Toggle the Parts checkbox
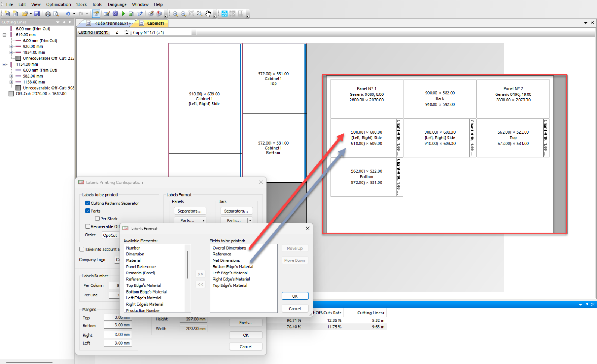 point(88,211)
